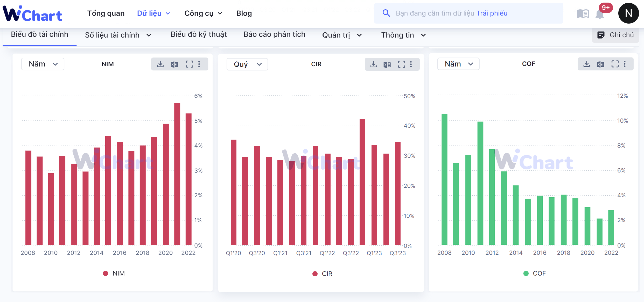Expand Dữ liệu menu

(x=153, y=13)
